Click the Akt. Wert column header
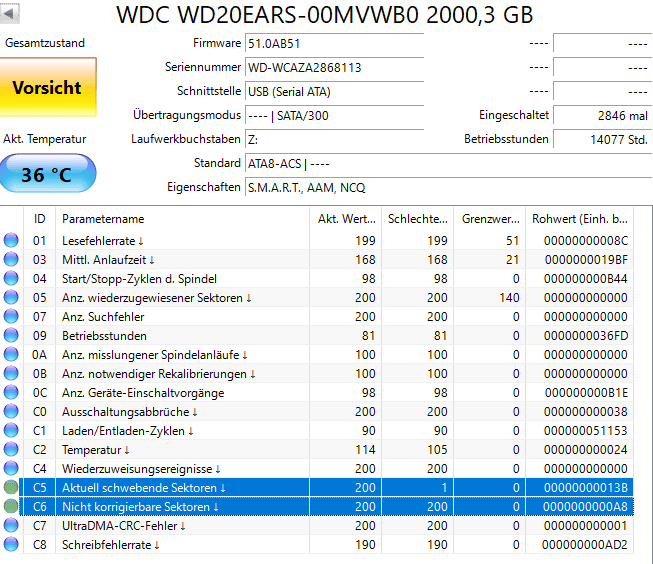Screen dimensions: 653x564 pyautogui.click(x=345, y=219)
